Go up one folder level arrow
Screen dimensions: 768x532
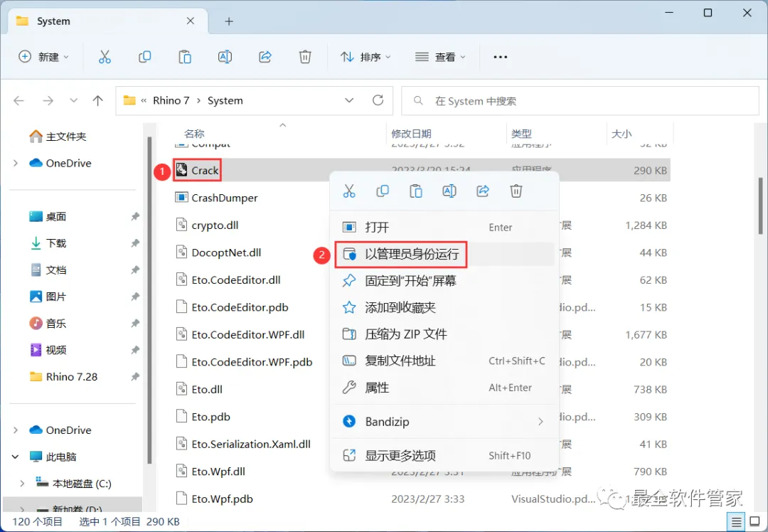98,100
